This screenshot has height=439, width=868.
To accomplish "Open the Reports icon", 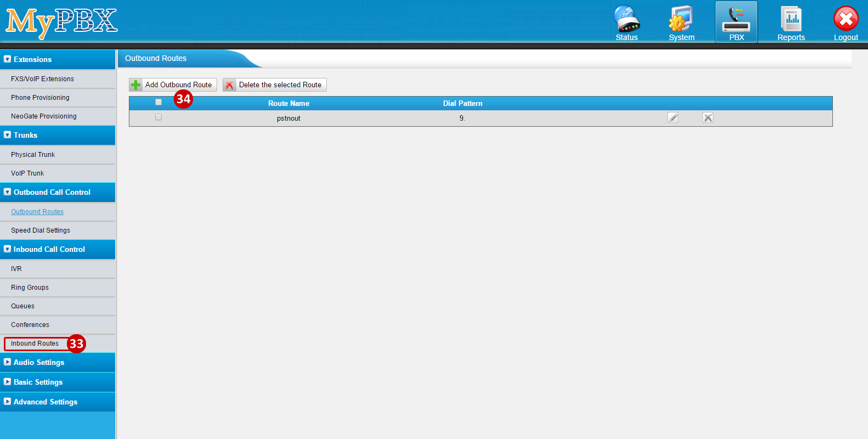I will (x=791, y=22).
